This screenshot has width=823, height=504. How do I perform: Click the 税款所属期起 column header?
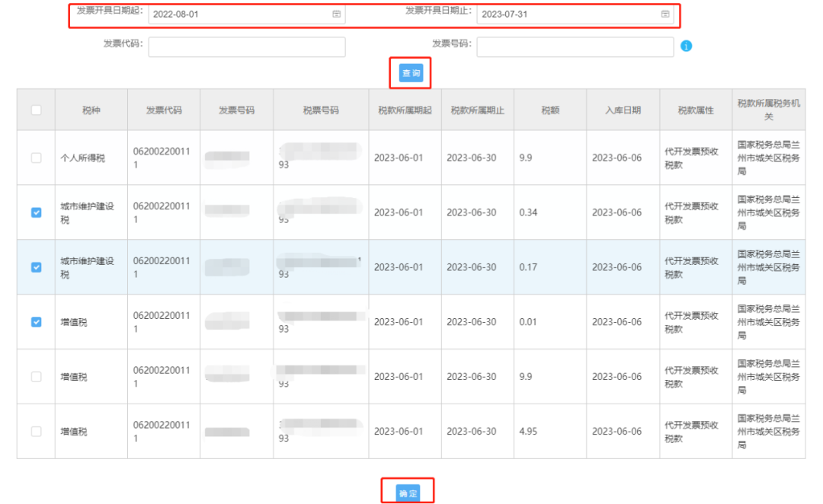405,110
